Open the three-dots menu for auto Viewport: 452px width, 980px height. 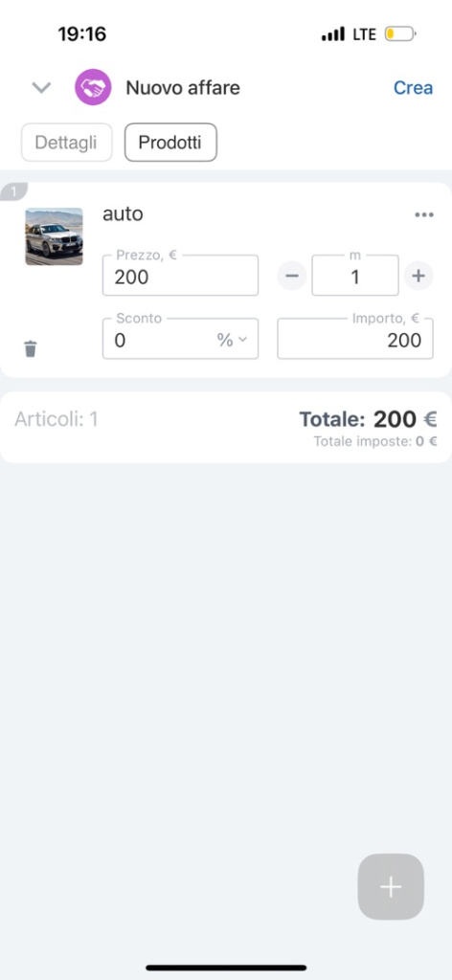click(424, 215)
